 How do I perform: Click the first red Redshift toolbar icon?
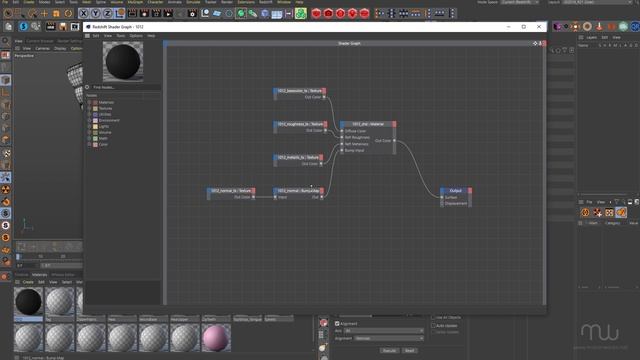(316, 13)
